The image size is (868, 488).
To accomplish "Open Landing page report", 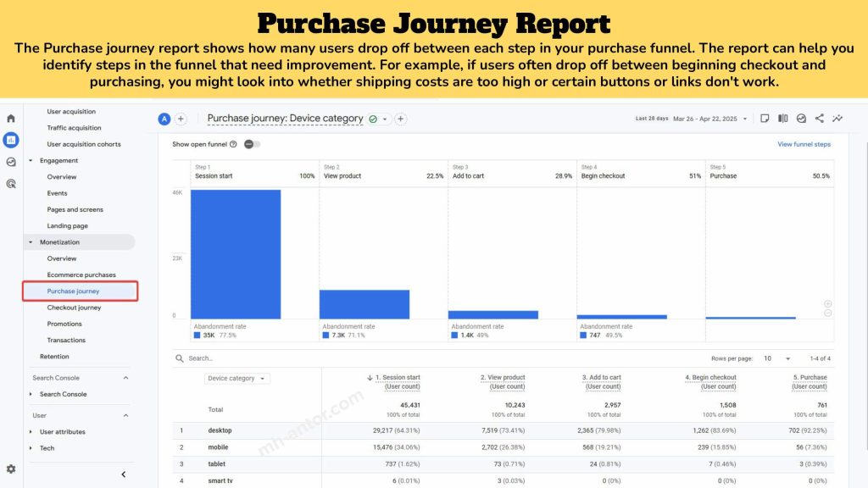I will click(67, 226).
